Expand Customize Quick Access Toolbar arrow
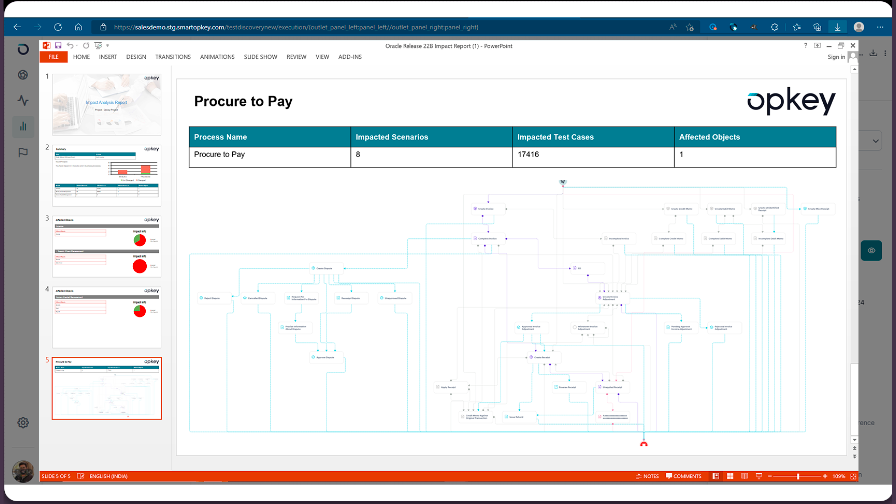896x504 pixels. (107, 46)
